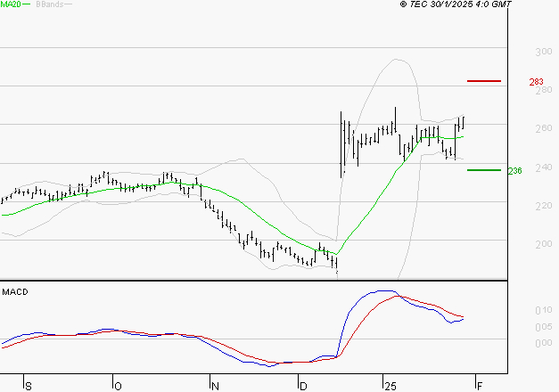Select the green MA20 legend line

[27, 4]
